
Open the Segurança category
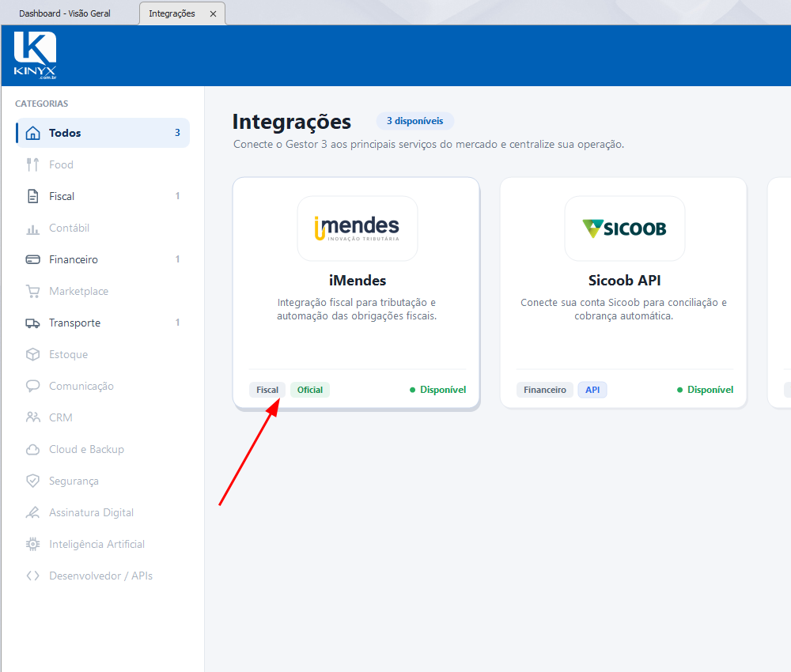[103, 481]
